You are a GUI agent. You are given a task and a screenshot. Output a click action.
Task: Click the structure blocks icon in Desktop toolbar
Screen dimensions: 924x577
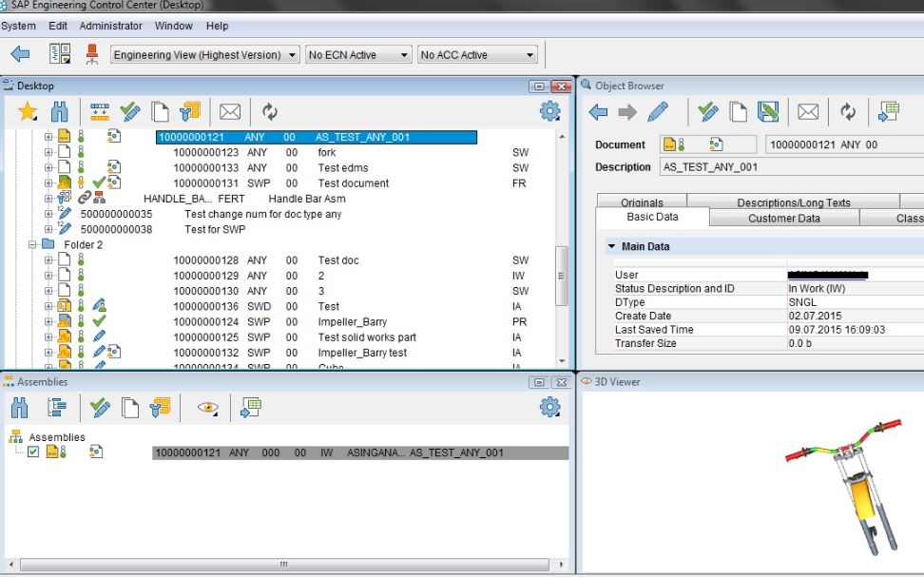[x=190, y=111]
